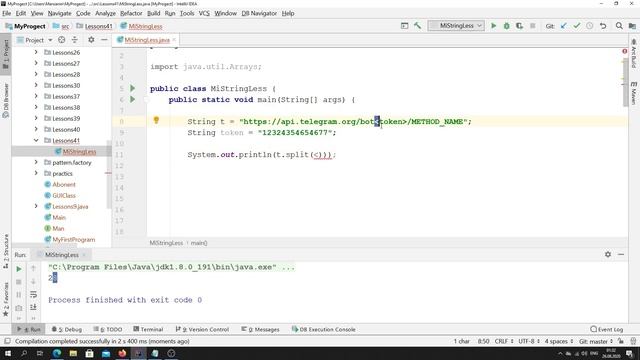Hide the Run tool window
The width and height of the screenshot is (640, 360).
621,254
